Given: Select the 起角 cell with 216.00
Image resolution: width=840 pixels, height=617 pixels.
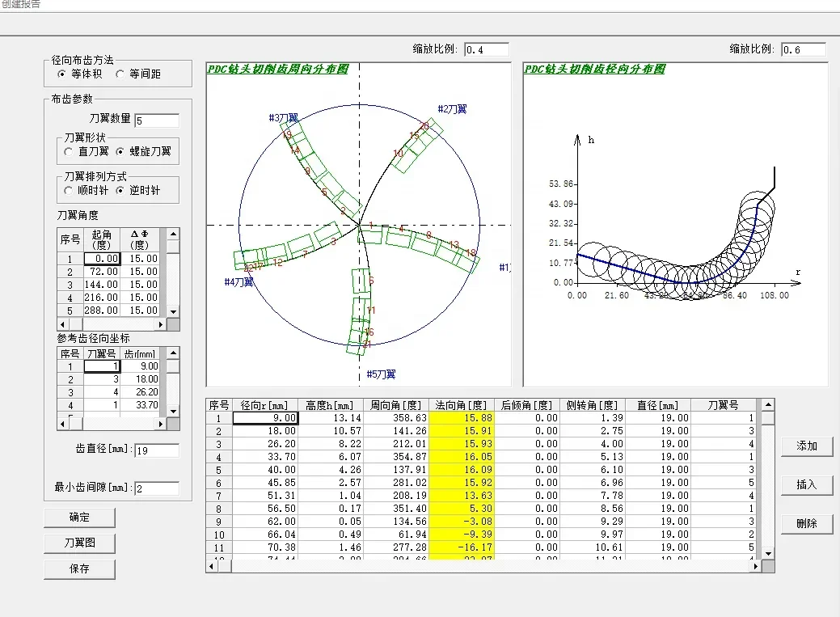Looking at the screenshot, I should pyautogui.click(x=101, y=298).
